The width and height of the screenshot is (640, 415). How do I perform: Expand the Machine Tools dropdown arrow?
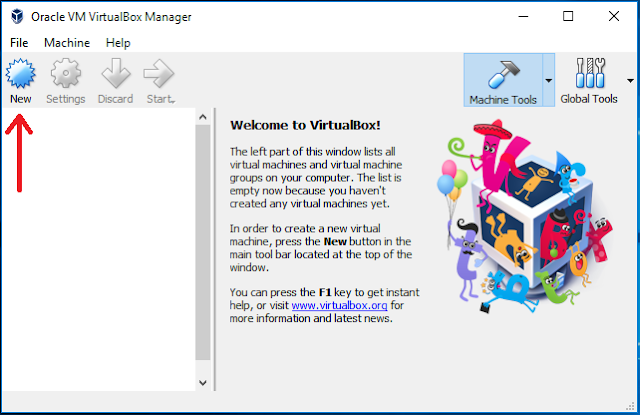(x=549, y=80)
